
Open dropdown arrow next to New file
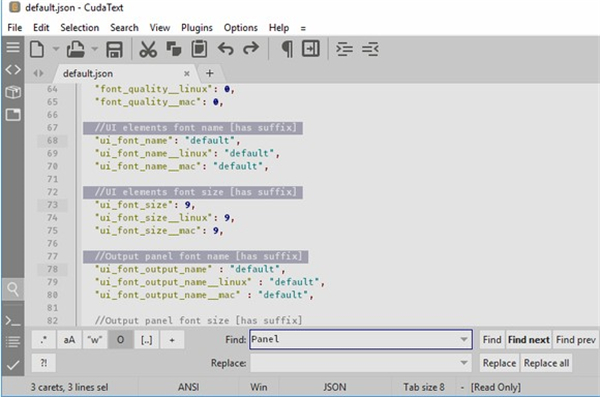[x=56, y=49]
